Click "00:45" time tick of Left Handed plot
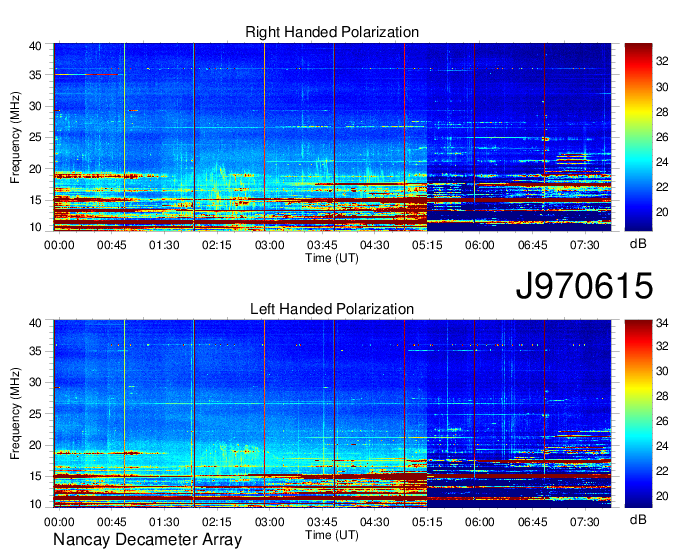 tap(111, 522)
